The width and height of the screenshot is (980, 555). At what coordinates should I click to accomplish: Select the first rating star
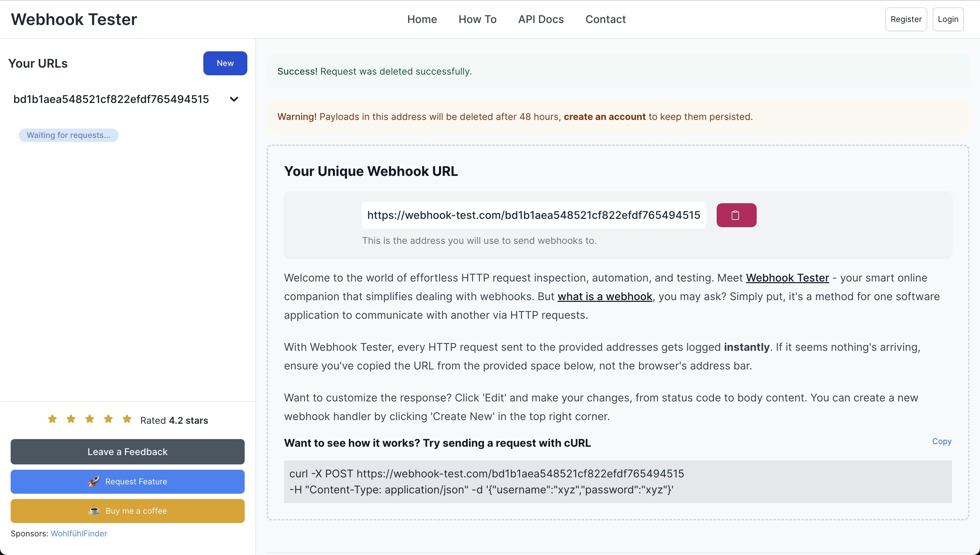pos(52,418)
